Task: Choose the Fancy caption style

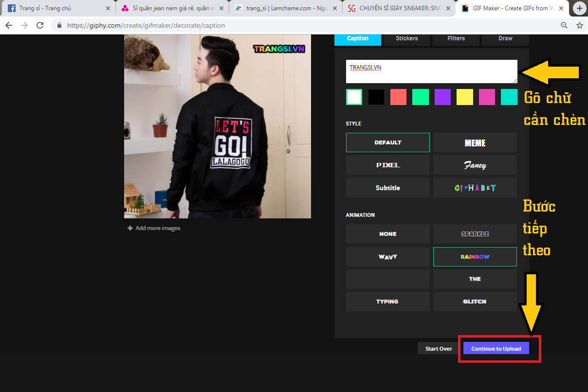Action: [x=475, y=165]
